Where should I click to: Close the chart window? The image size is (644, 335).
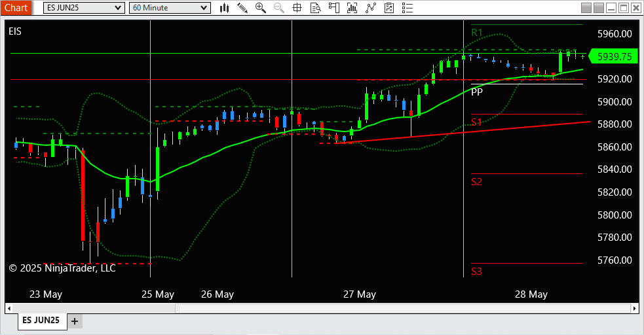[635, 8]
